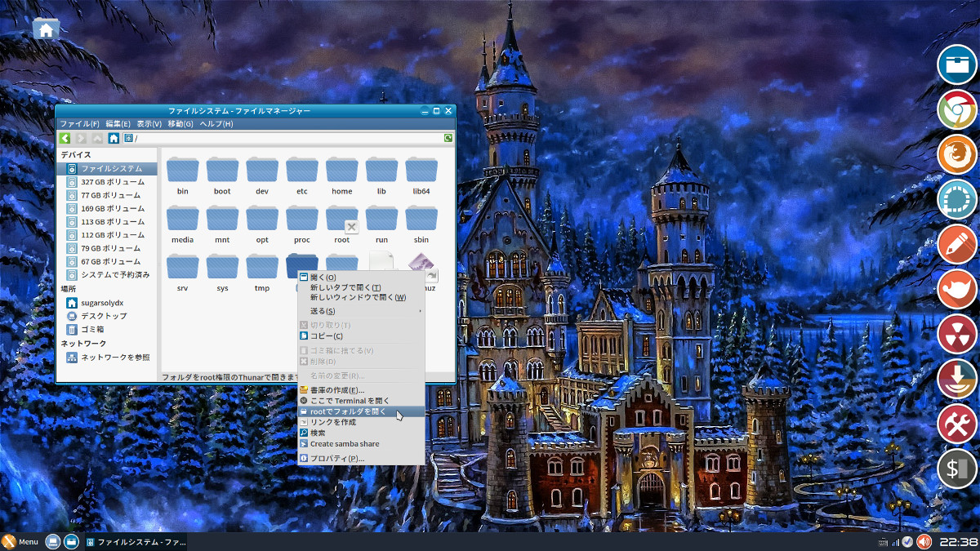This screenshot has height=551, width=980.
Task: Choose 新しいウィンドウで開く(W) from context menu
Action: [361, 297]
